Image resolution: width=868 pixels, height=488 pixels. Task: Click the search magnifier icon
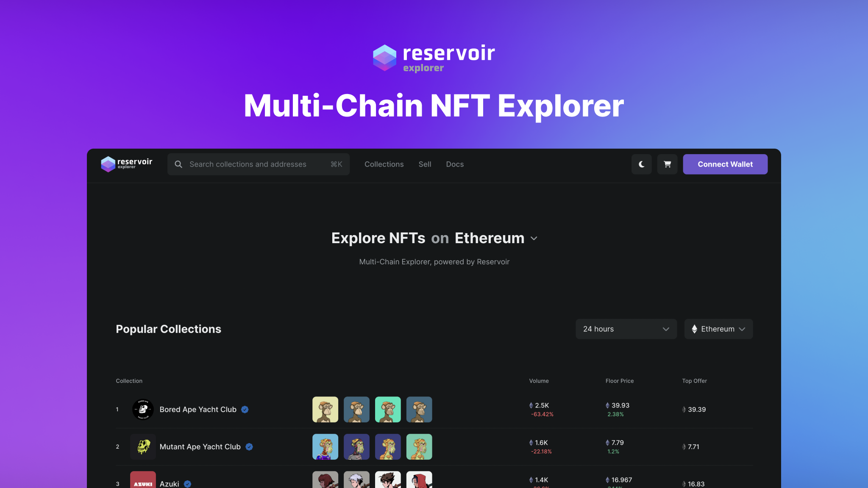click(x=178, y=164)
